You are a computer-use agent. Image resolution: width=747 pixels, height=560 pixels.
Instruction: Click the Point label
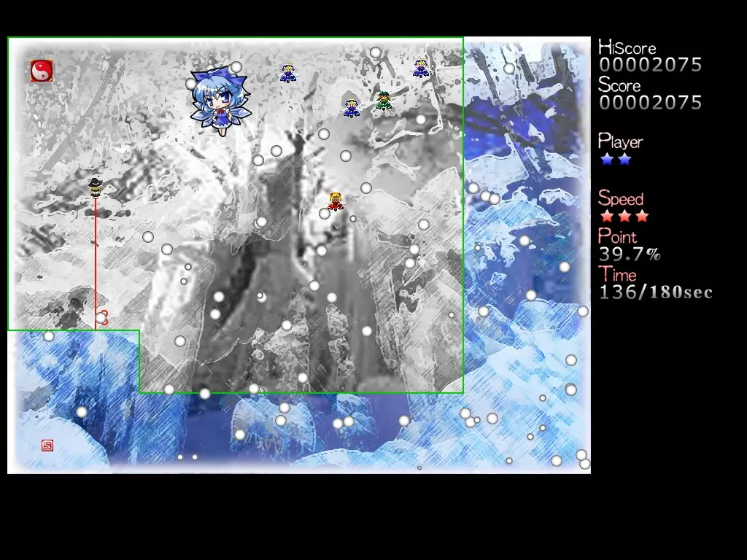click(x=617, y=236)
